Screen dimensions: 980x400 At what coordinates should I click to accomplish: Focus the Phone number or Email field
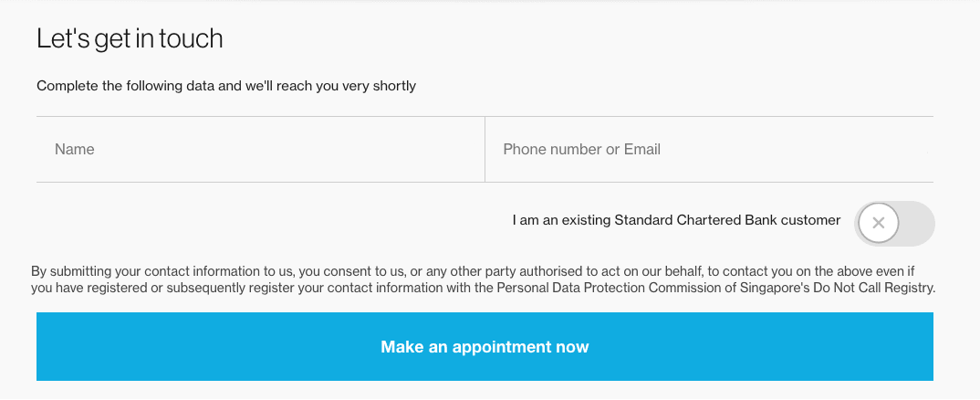click(x=708, y=150)
